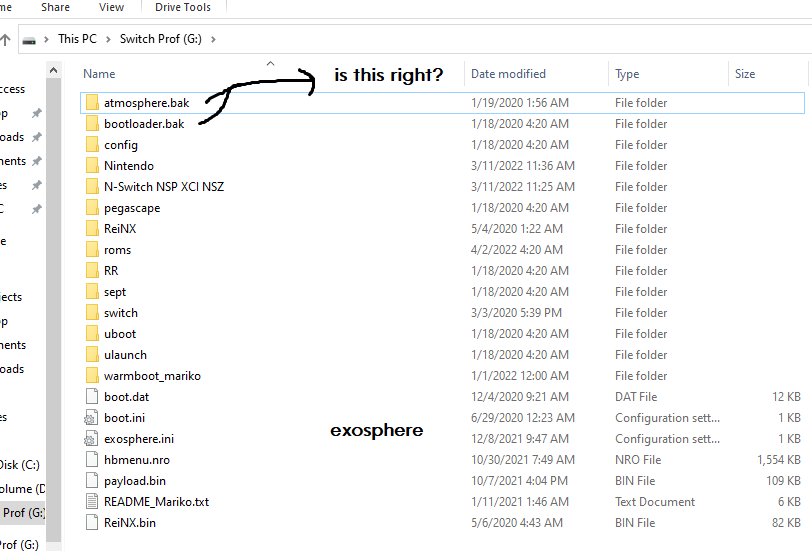Select the uboot folder icon
The width and height of the screenshot is (812, 551).
[x=92, y=334]
